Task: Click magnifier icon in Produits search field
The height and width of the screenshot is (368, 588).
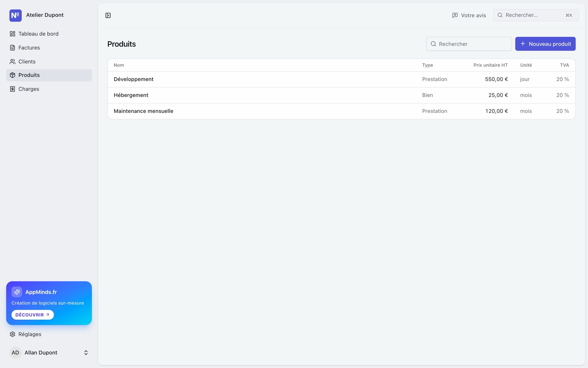Action: tap(433, 44)
